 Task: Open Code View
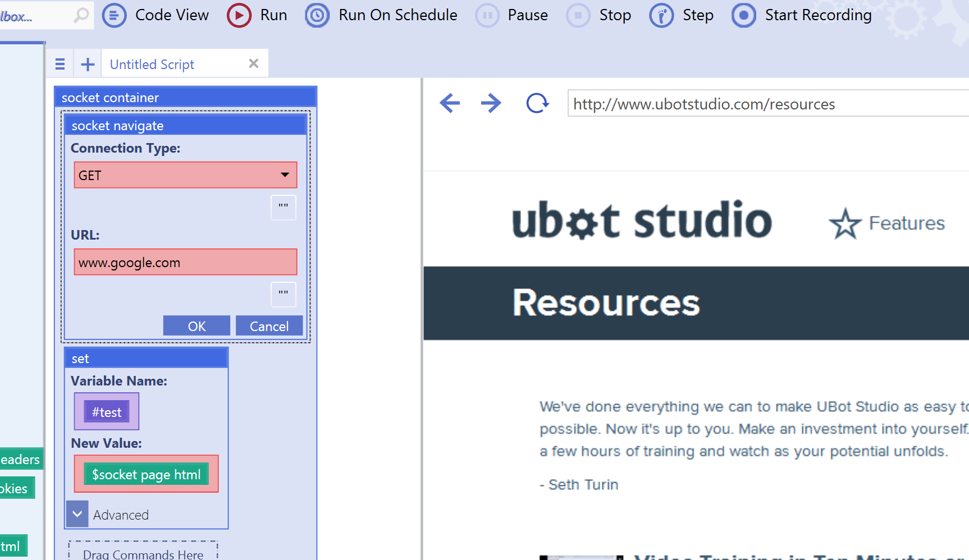[x=156, y=15]
